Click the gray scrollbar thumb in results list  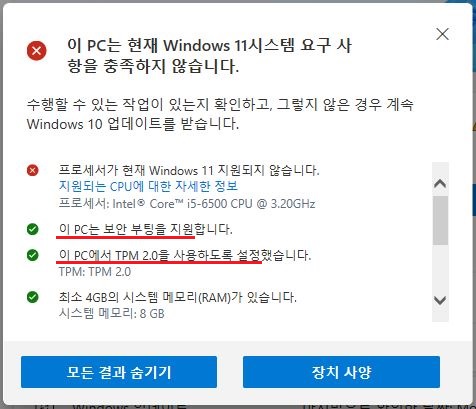440,220
